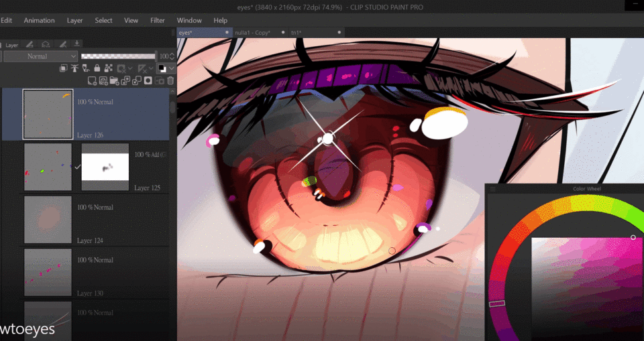The image size is (644, 341).
Task: Close the tn1* tab via its dot
Action: (x=339, y=32)
